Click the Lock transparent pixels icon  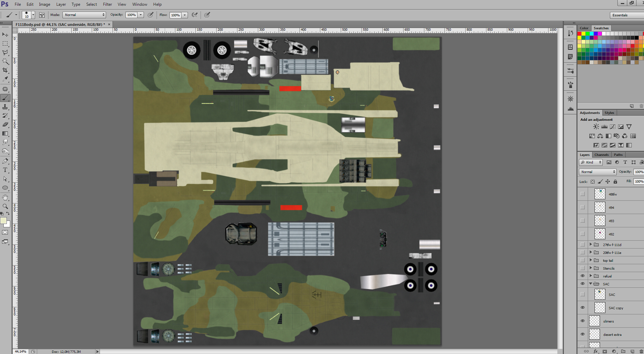592,182
